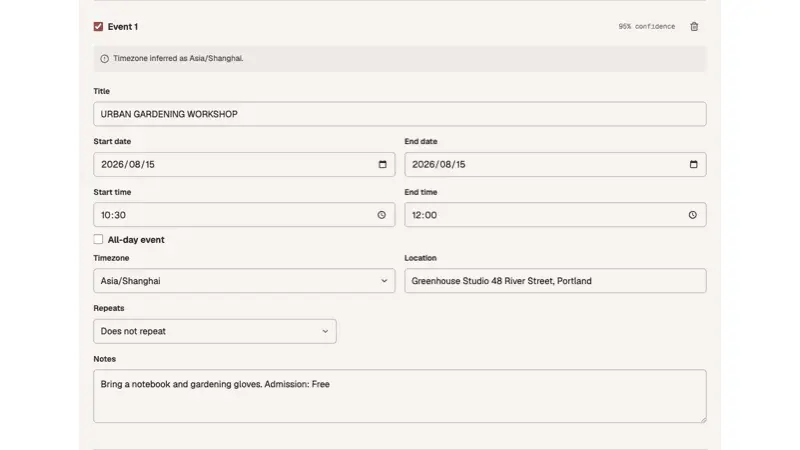Edit the Title field URBAN GARDENING WORKSHOP
The width and height of the screenshot is (800, 450).
pyautogui.click(x=399, y=114)
